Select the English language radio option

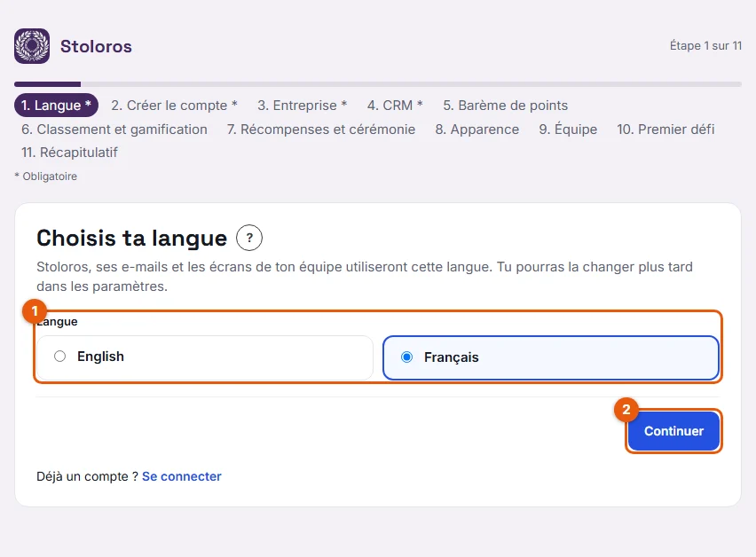(x=205, y=357)
